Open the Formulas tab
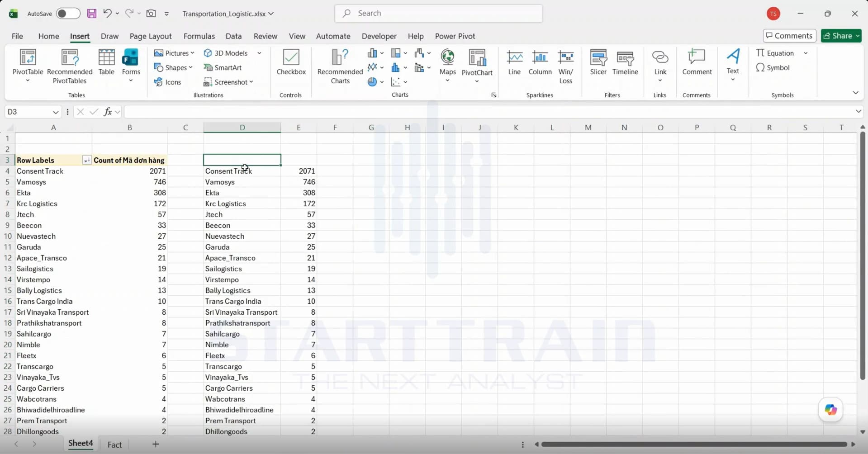The image size is (868, 454). click(199, 36)
